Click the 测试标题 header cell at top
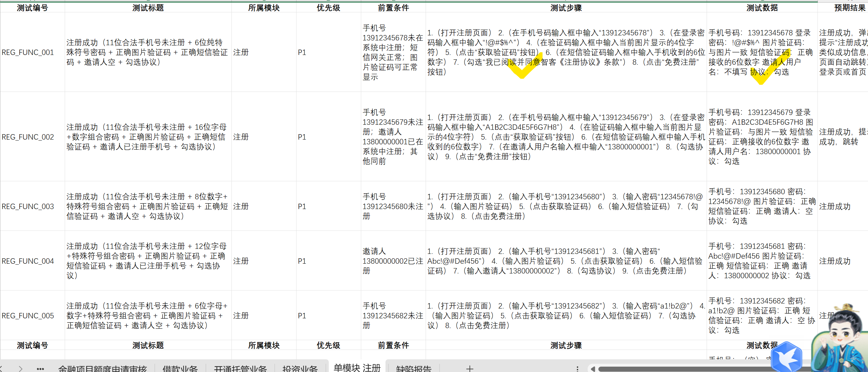This screenshot has height=372, width=868. [x=147, y=8]
